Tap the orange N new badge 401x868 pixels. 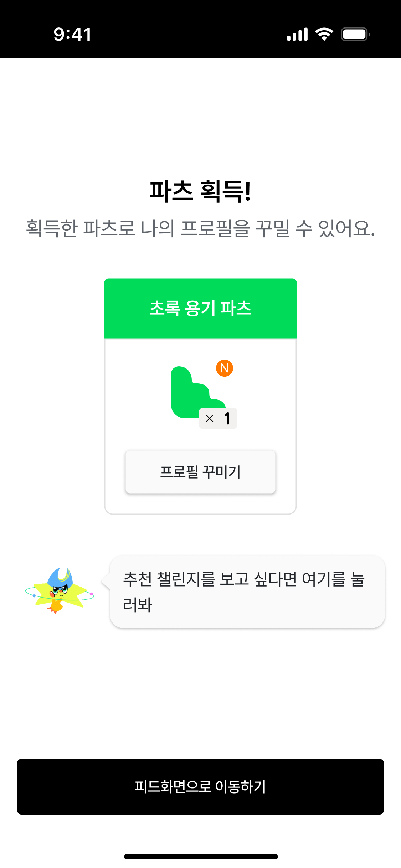tap(225, 368)
